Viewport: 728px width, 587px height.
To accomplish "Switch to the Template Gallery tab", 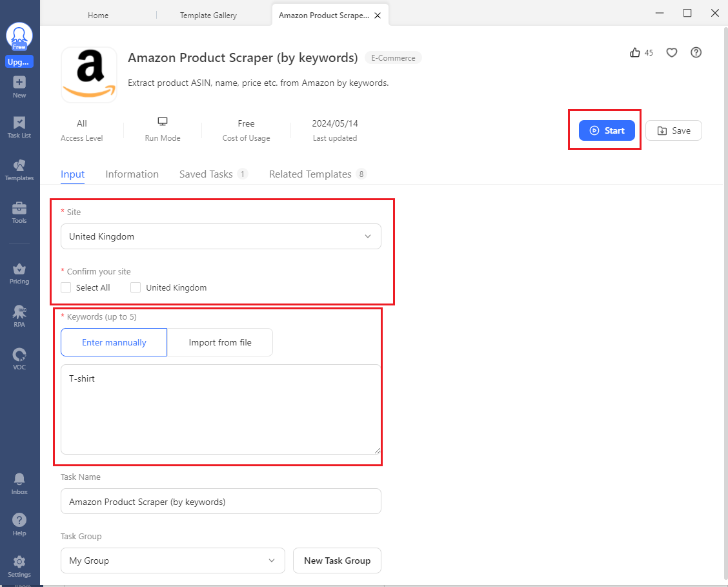I will (208, 15).
